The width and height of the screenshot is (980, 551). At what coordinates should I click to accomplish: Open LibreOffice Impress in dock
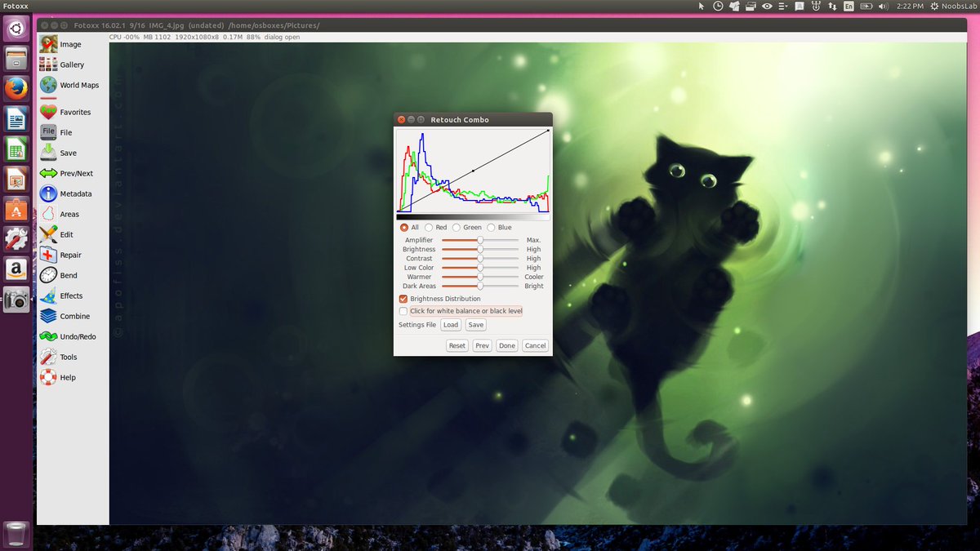[x=16, y=180]
